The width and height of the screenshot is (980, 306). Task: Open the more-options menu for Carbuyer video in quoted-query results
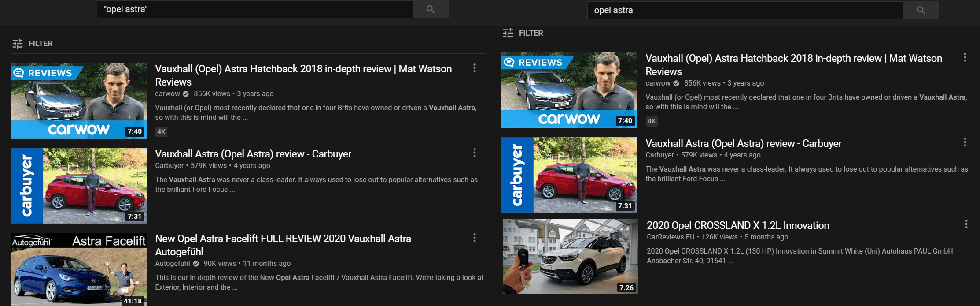click(474, 153)
